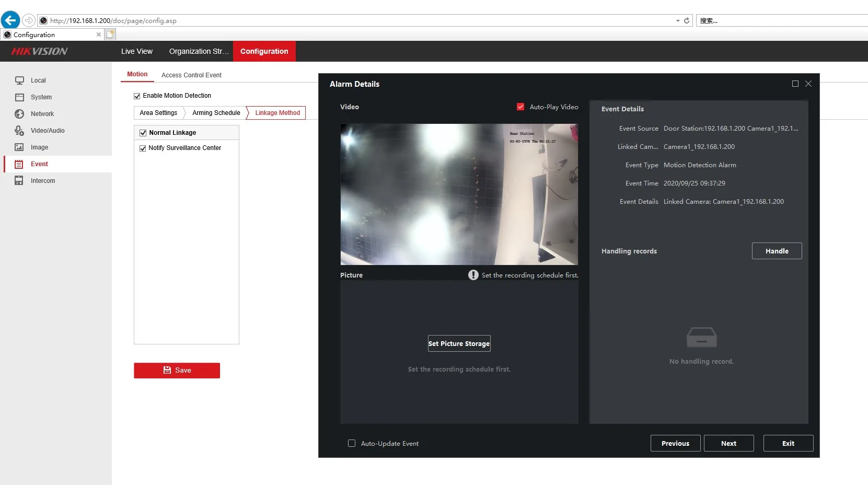Image resolution: width=868 pixels, height=485 pixels.
Task: Enable the Auto-Update Event checkbox
Action: point(352,443)
